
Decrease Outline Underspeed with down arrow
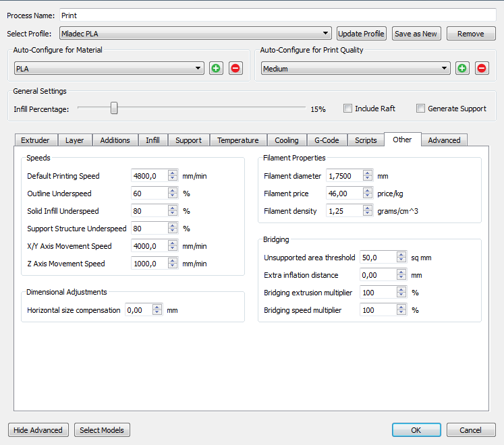(x=173, y=196)
